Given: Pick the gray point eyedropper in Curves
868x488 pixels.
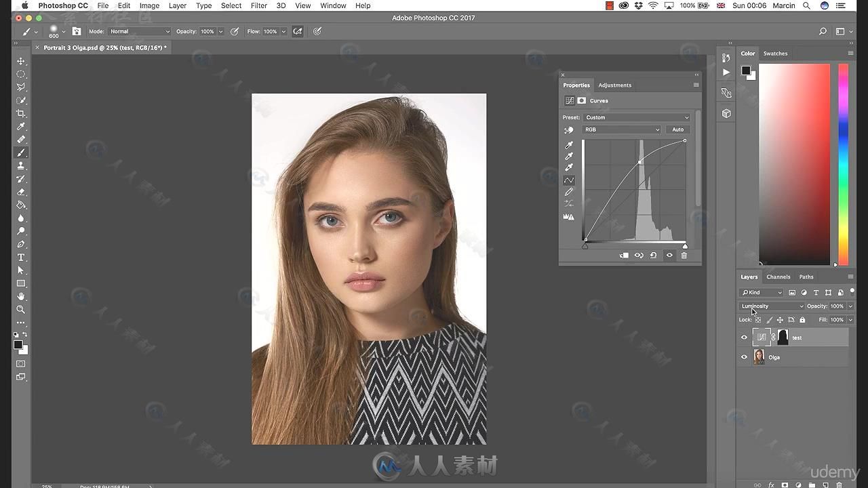Looking at the screenshot, I should pos(569,156).
